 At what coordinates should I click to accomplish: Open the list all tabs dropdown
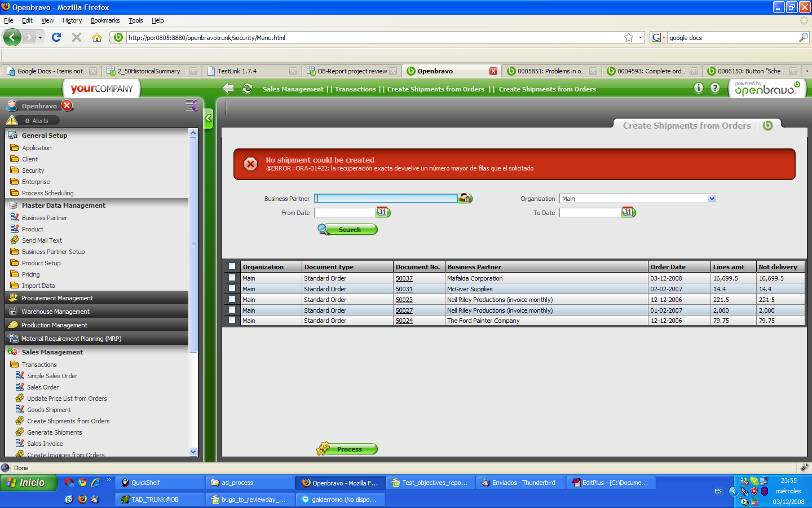pos(807,71)
